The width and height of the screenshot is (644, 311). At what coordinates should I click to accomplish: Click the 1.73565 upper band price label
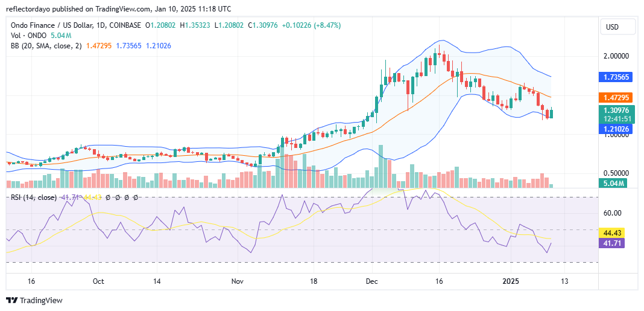click(616, 77)
